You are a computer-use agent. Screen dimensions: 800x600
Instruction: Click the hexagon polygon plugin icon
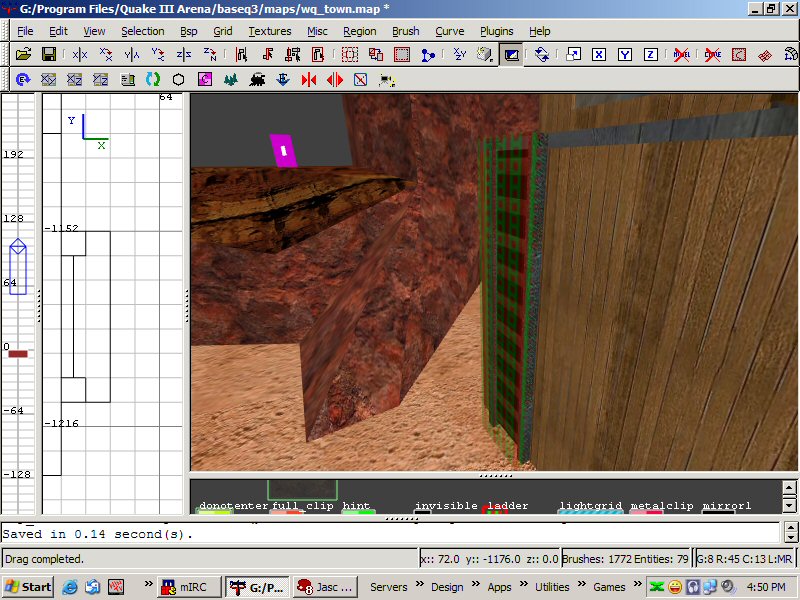pos(179,80)
